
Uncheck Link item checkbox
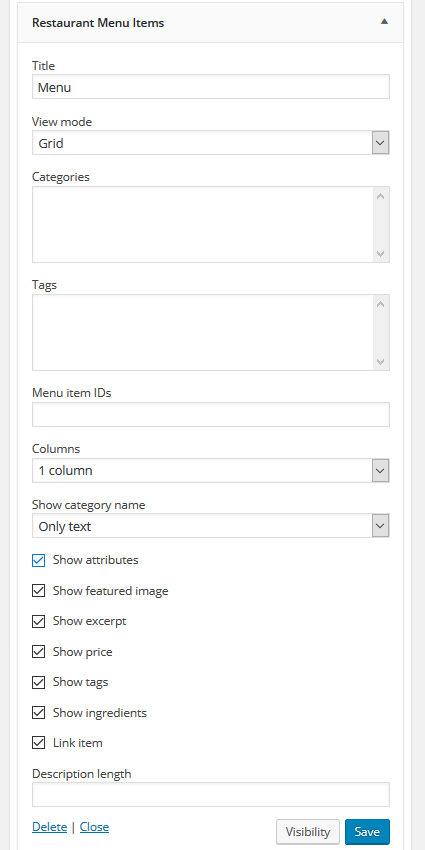[38, 743]
